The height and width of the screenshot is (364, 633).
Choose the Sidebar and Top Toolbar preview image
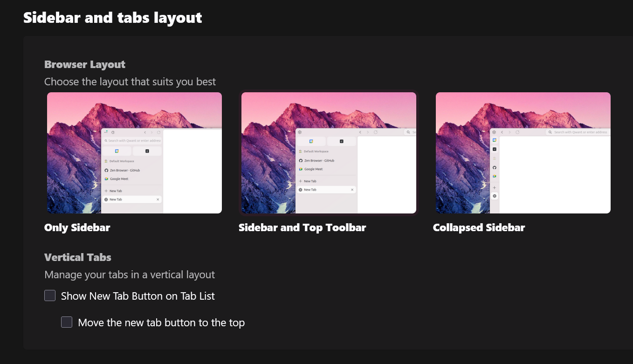click(x=329, y=153)
